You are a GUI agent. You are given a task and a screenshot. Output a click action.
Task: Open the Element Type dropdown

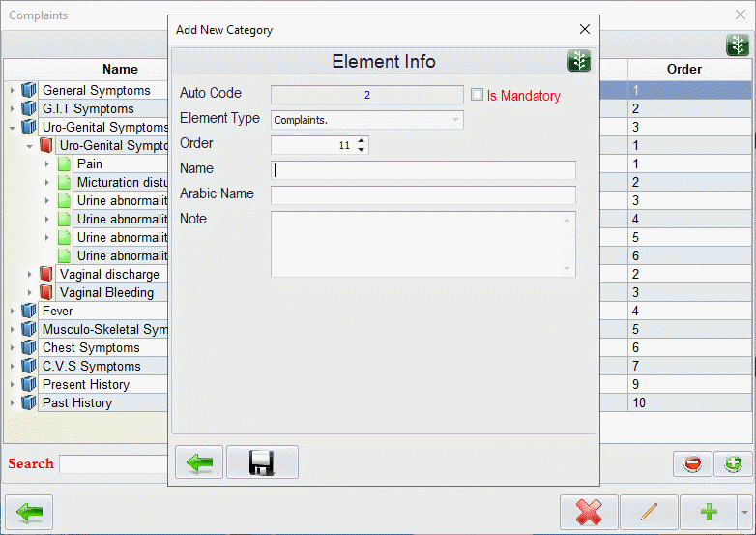[x=455, y=120]
